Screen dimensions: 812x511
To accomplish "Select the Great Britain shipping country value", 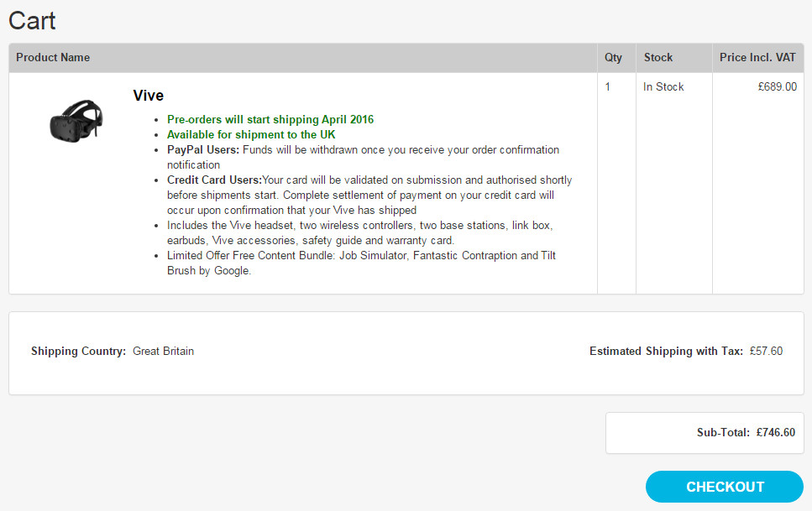I will (163, 351).
